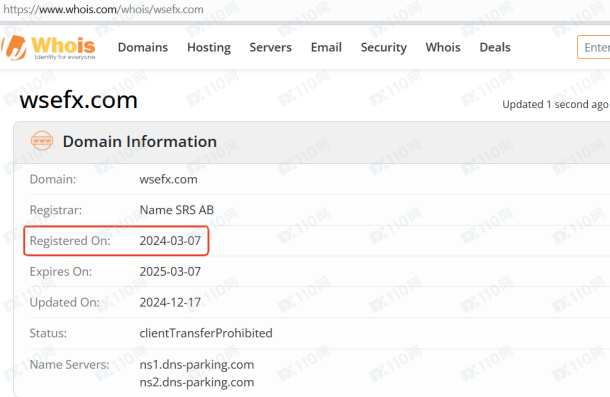Click the 'Updated 1 second ago' text
Screen dimensions: 610x397
point(555,104)
